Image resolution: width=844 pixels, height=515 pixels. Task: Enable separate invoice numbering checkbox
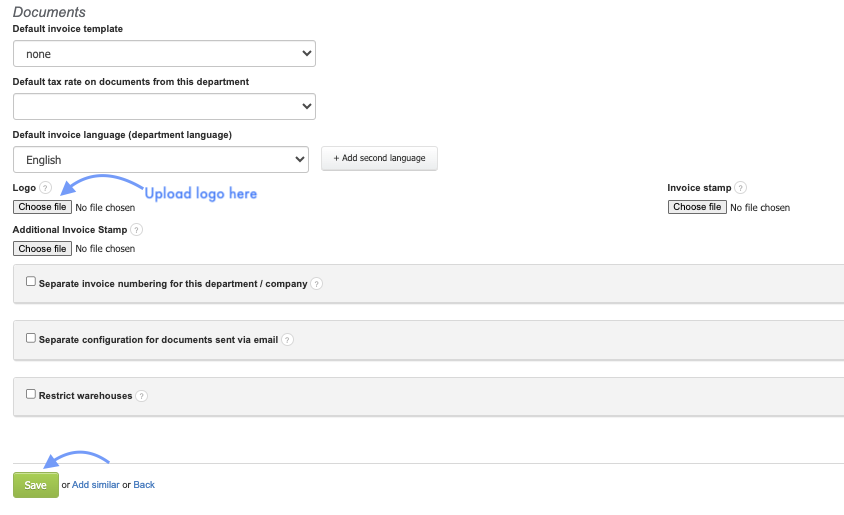(31, 282)
